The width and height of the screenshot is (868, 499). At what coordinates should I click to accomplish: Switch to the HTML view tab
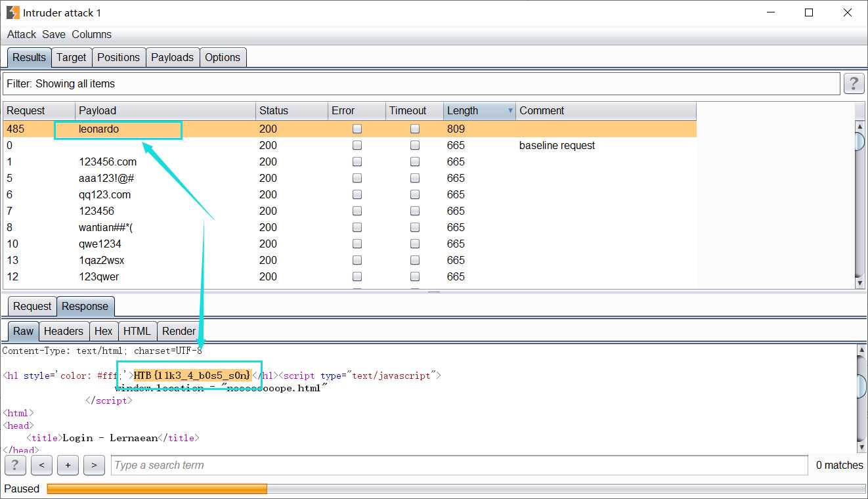[x=137, y=331]
